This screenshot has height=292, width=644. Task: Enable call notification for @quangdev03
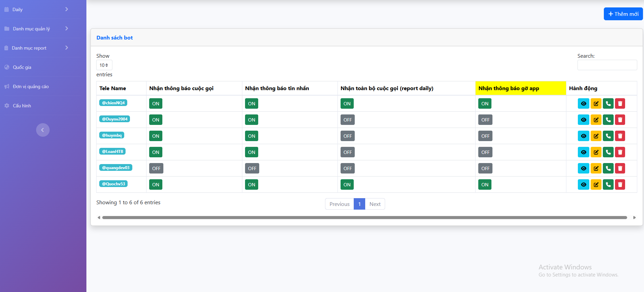[156, 168]
